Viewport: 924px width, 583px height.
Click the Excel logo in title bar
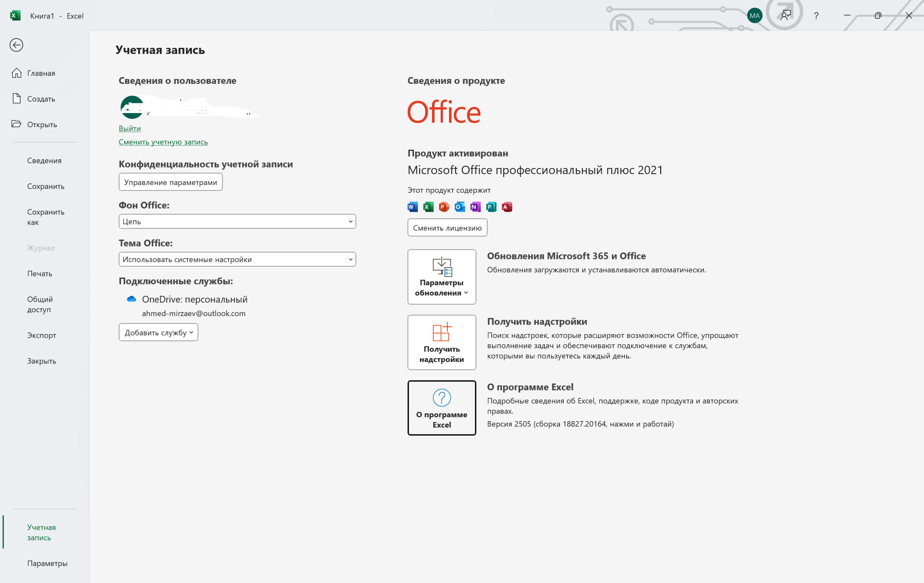(16, 16)
